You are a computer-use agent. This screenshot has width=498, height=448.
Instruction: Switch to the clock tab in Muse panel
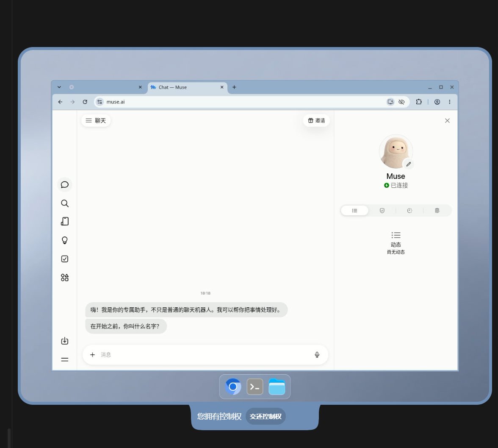[410, 211]
